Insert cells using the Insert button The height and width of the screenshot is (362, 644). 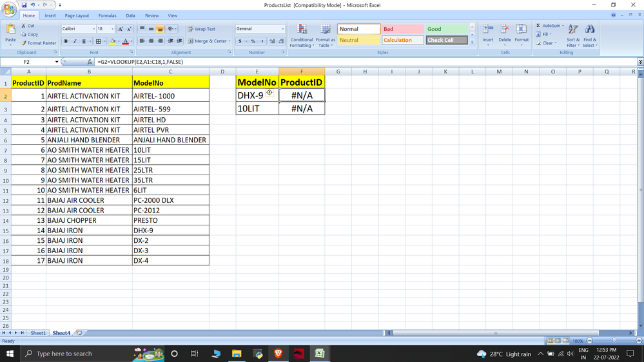click(x=488, y=35)
